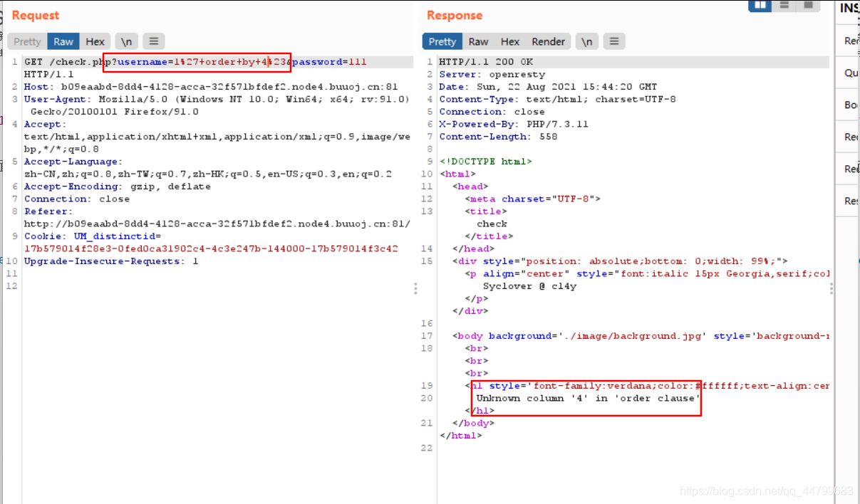Click the Accept header name in Request
Viewport: 860px width, 504px height.
coord(44,124)
